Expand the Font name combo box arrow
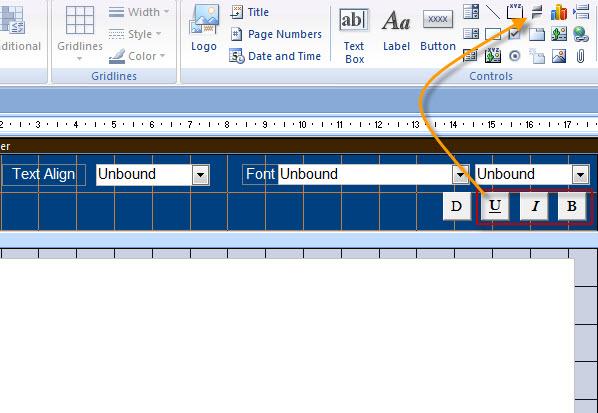The width and height of the screenshot is (598, 413). (460, 175)
